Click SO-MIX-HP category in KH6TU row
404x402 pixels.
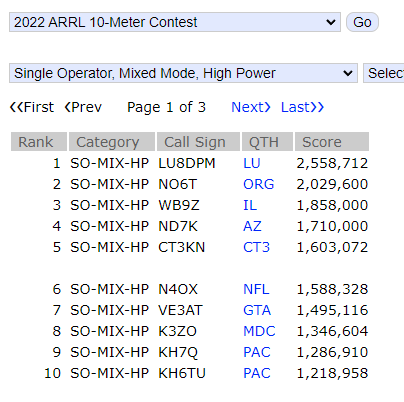click(109, 373)
